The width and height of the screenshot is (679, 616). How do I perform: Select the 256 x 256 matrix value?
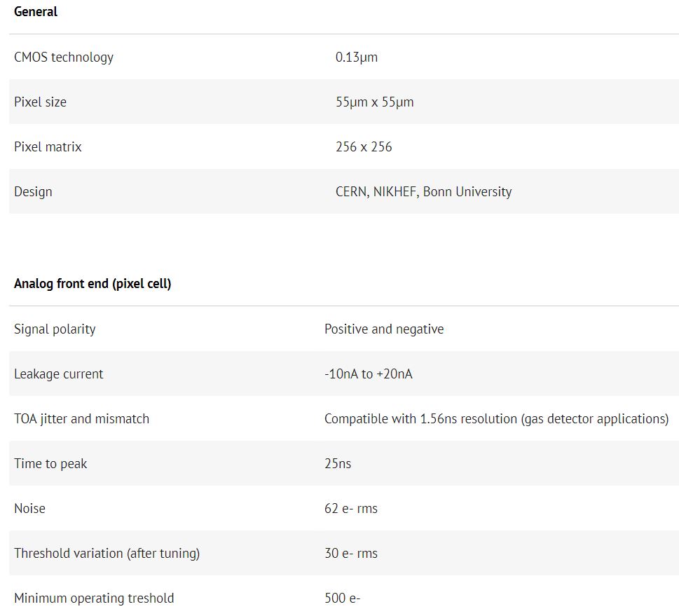pos(364,147)
